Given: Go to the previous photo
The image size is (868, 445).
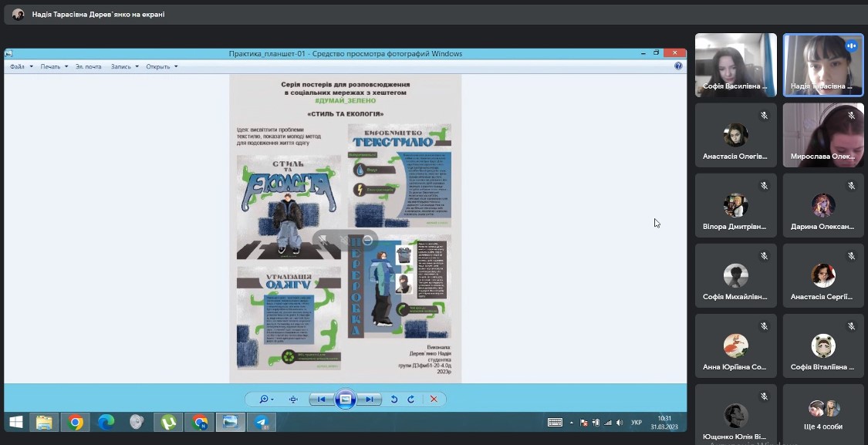Looking at the screenshot, I should [x=321, y=399].
